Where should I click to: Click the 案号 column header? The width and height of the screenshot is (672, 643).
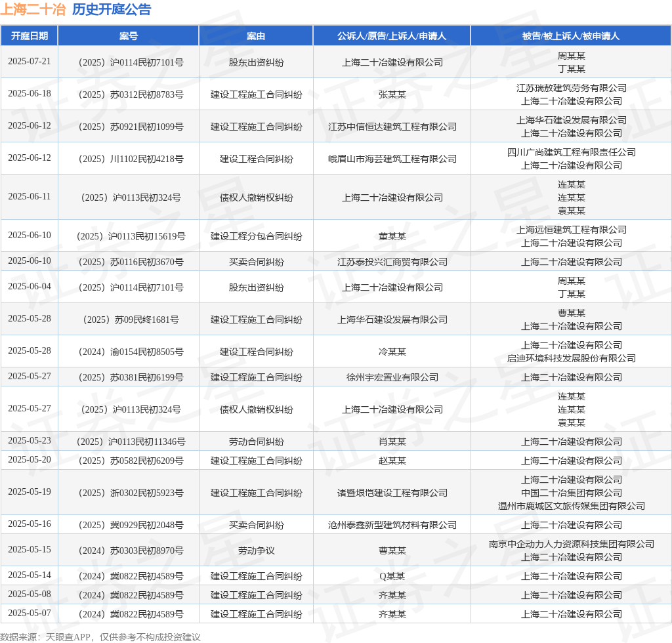tap(128, 36)
